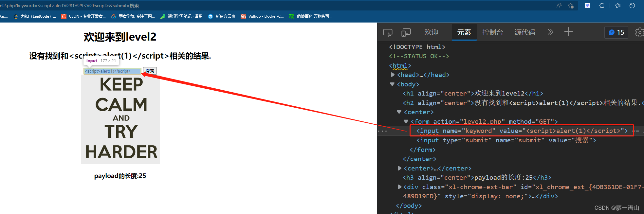Show more DevTools tabs chevron
This screenshot has width=644, height=214.
click(550, 32)
